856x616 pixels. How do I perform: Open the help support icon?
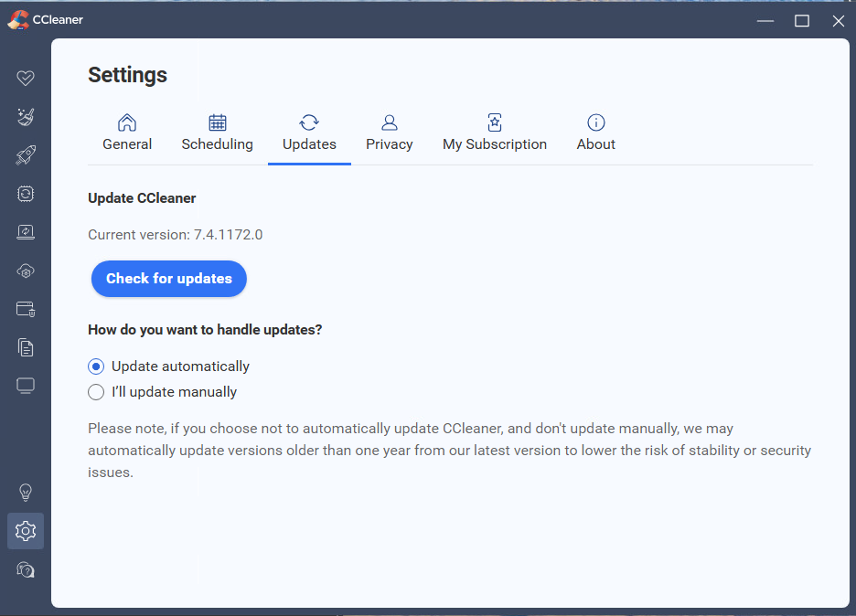(x=26, y=569)
